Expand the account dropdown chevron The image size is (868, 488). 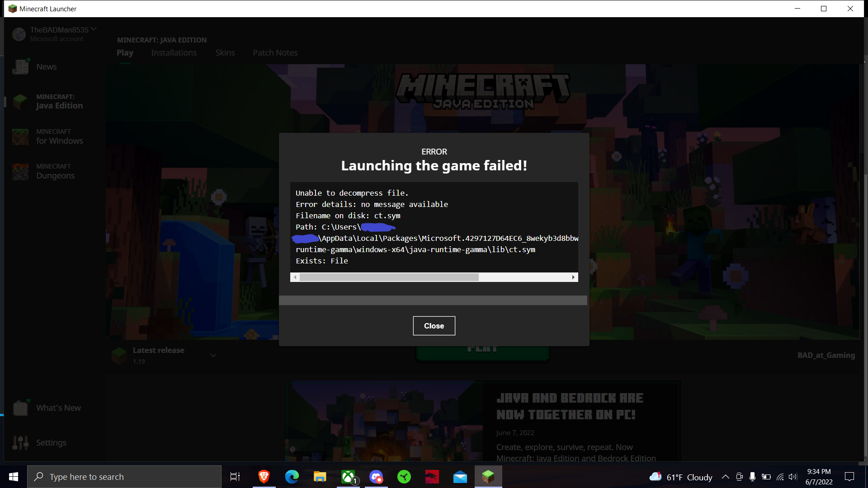(x=94, y=29)
